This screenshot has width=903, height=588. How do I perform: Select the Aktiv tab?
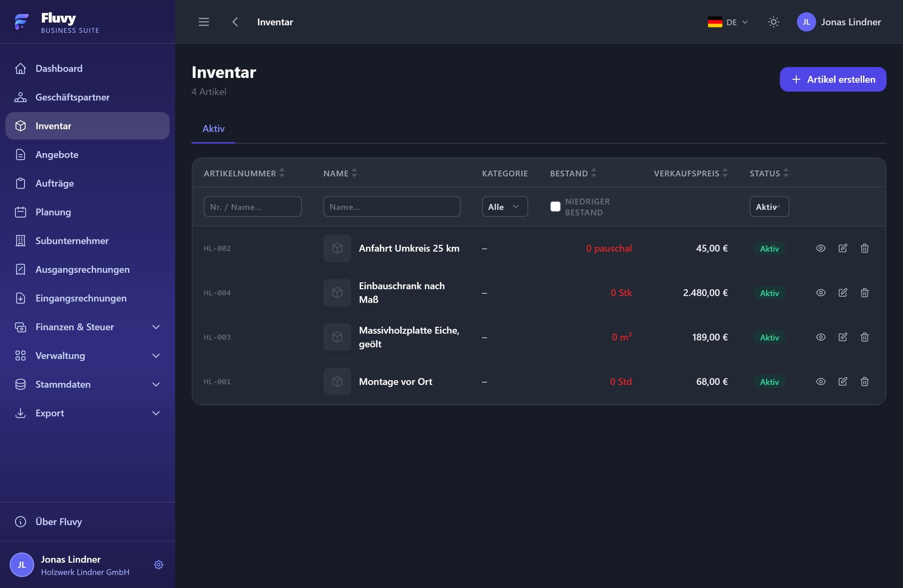point(213,129)
